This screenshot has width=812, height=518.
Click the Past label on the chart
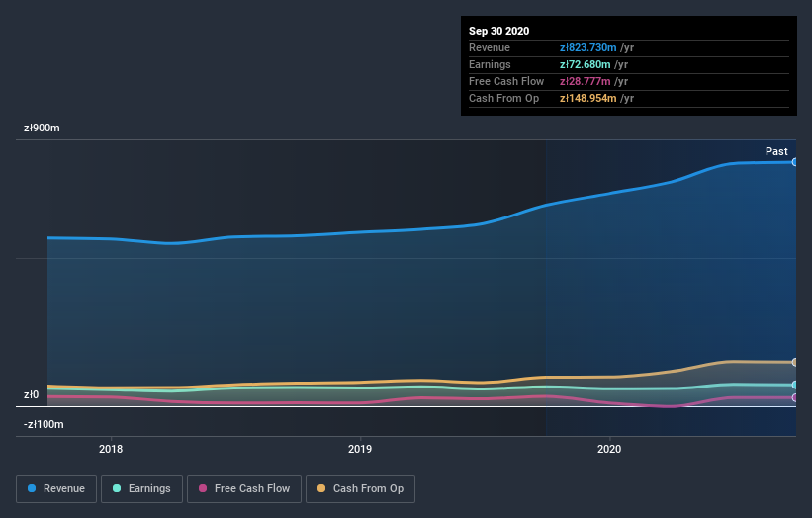point(776,151)
